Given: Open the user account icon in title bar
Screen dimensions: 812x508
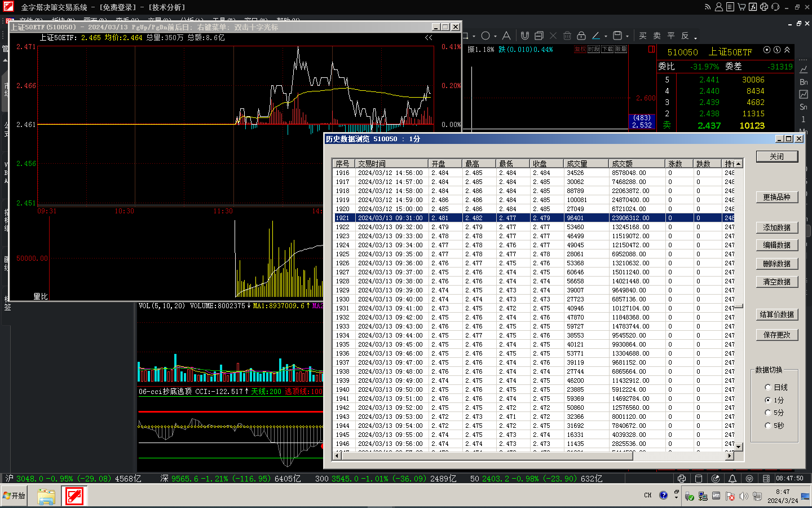Looking at the screenshot, I should click(x=719, y=7).
